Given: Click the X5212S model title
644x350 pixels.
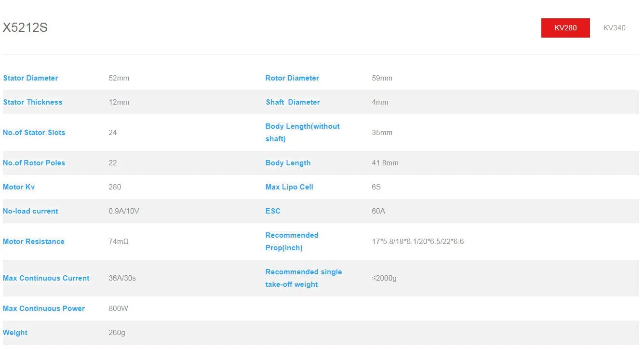Looking at the screenshot, I should pos(25,28).
